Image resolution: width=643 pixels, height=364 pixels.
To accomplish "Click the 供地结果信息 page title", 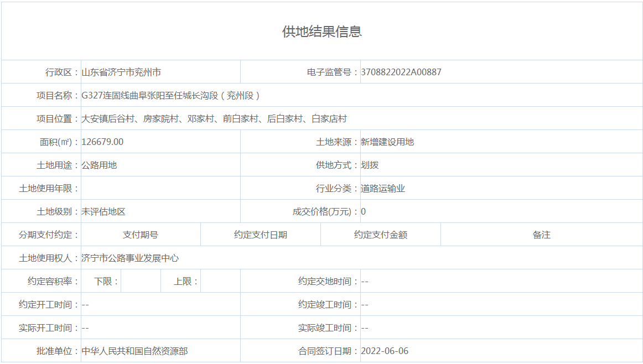I will pyautogui.click(x=321, y=32).
